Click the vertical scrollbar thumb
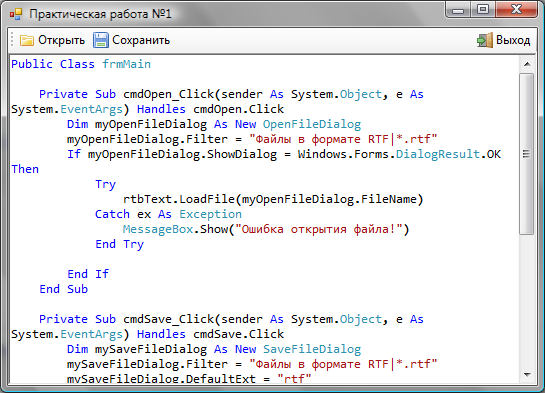This screenshot has height=393, width=545. (x=527, y=154)
